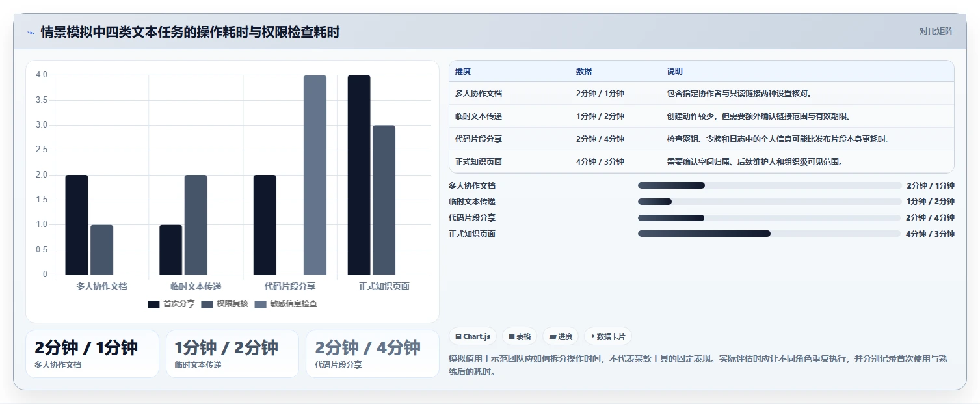Click the panel title 情景模拟中四类文本任务

point(190,32)
